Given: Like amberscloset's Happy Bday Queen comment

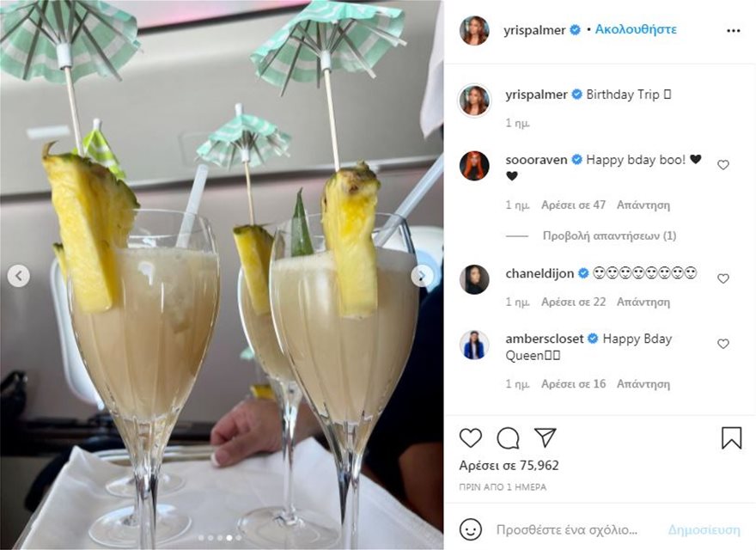Looking at the screenshot, I should (x=722, y=344).
